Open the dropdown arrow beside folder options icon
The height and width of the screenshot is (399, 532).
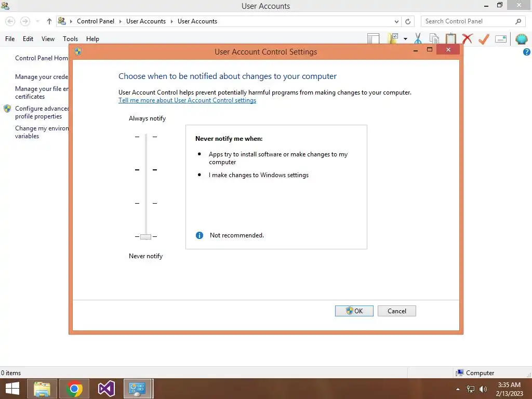tap(405, 39)
